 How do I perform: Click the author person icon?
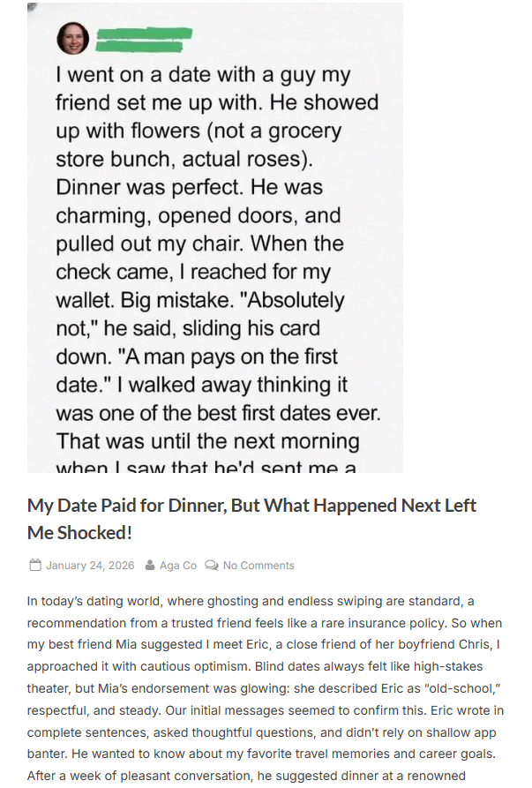151,566
